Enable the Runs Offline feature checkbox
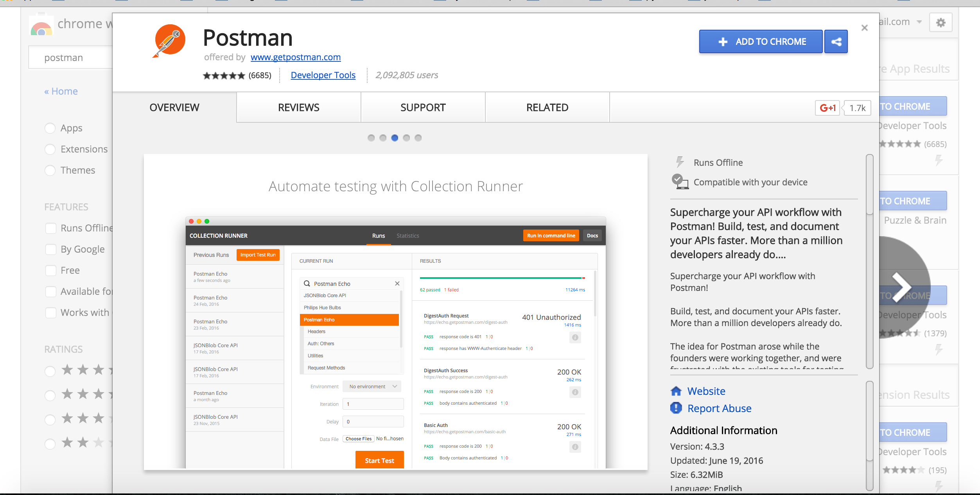 pos(51,228)
